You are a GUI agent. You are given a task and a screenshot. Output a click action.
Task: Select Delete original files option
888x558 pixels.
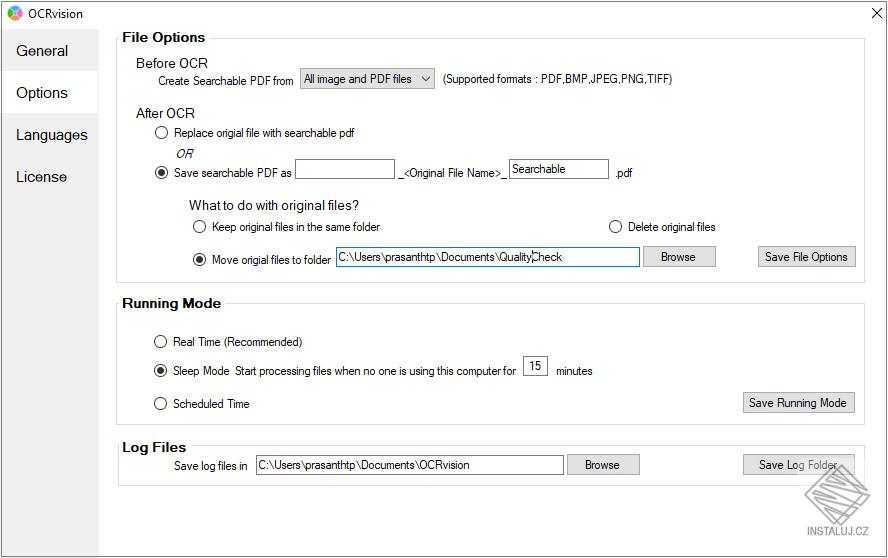coord(615,227)
